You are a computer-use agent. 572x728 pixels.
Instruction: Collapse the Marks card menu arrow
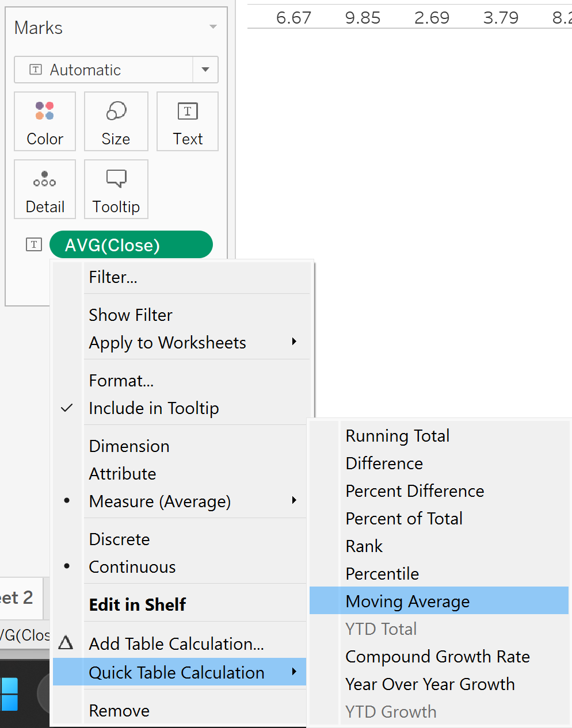coord(213,27)
